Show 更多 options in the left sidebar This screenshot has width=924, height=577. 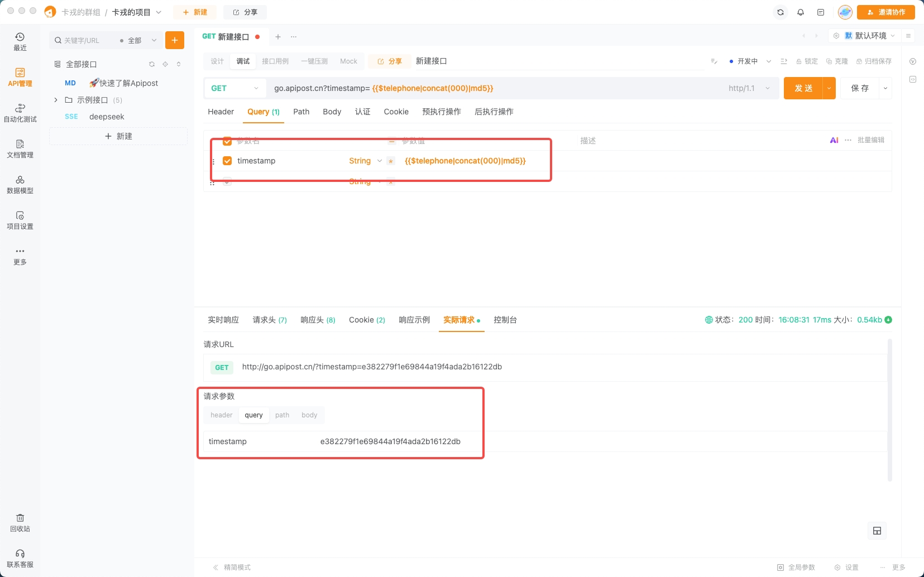[20, 256]
